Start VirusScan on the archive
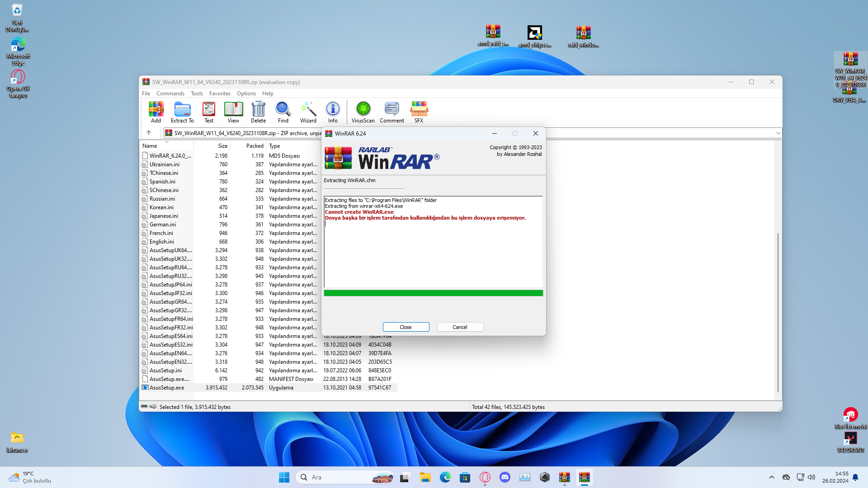This screenshot has width=868, height=488. pyautogui.click(x=363, y=112)
